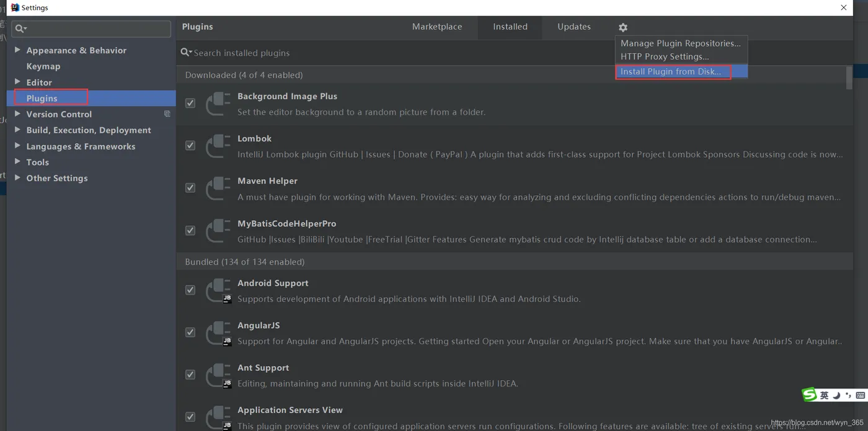Uncheck Application Servers View plugin

(190, 417)
